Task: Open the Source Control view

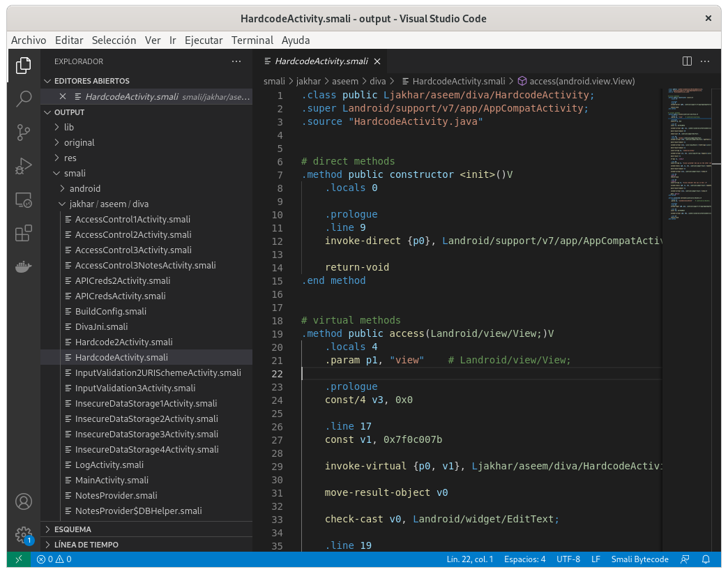Action: pos(24,132)
